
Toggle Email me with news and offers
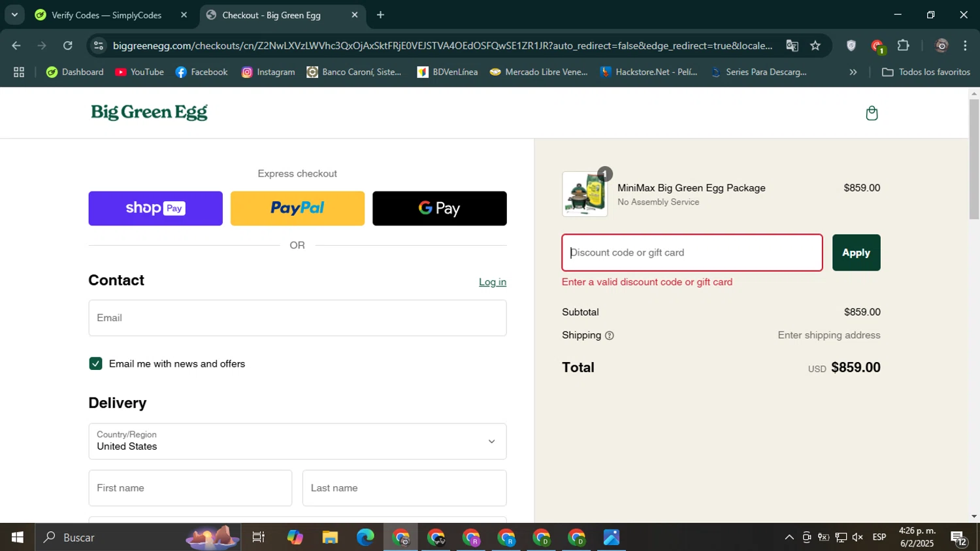96,364
